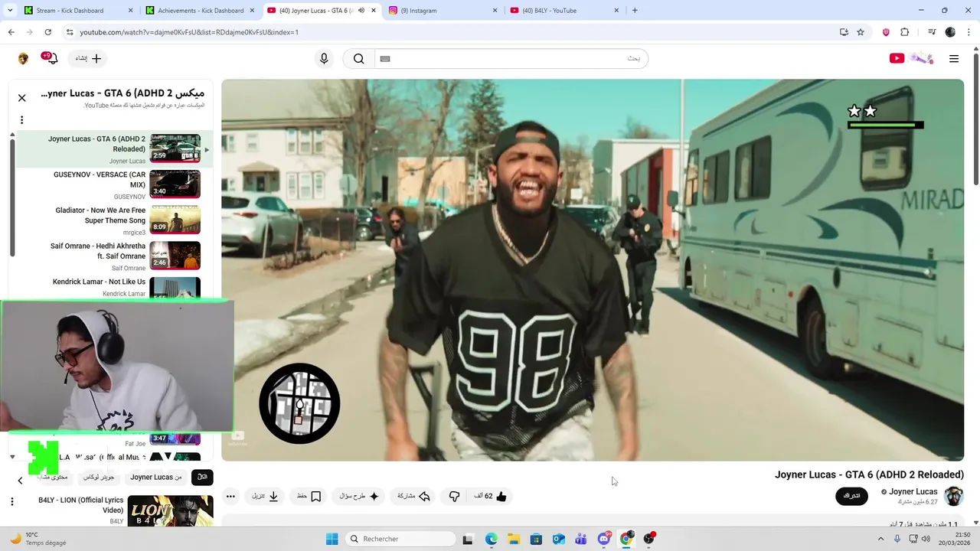Click the Share (مشاركة) button
Viewport: 980px width, 551px height.
pyautogui.click(x=413, y=496)
